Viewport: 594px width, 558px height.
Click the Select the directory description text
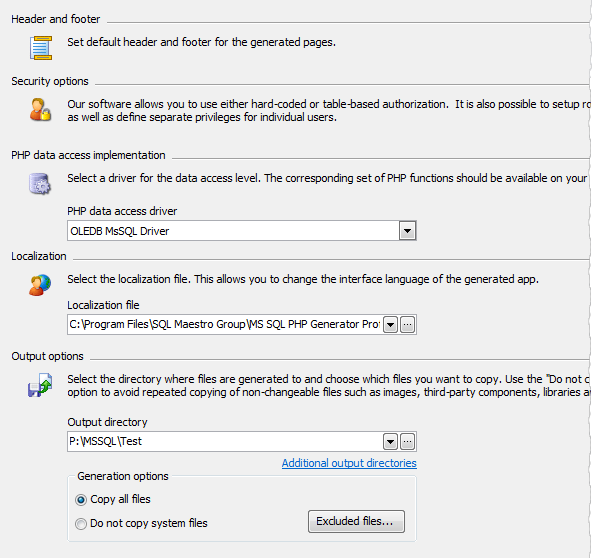329,386
